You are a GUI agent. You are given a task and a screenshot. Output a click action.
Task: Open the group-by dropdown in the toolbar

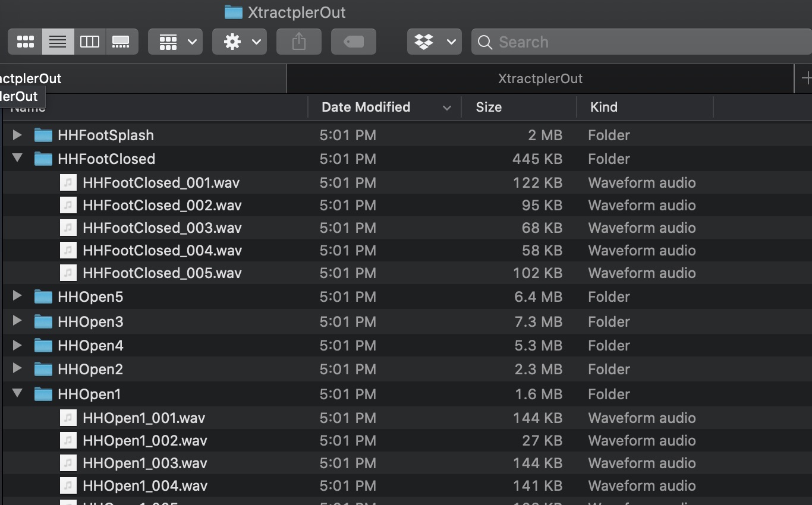coord(175,42)
